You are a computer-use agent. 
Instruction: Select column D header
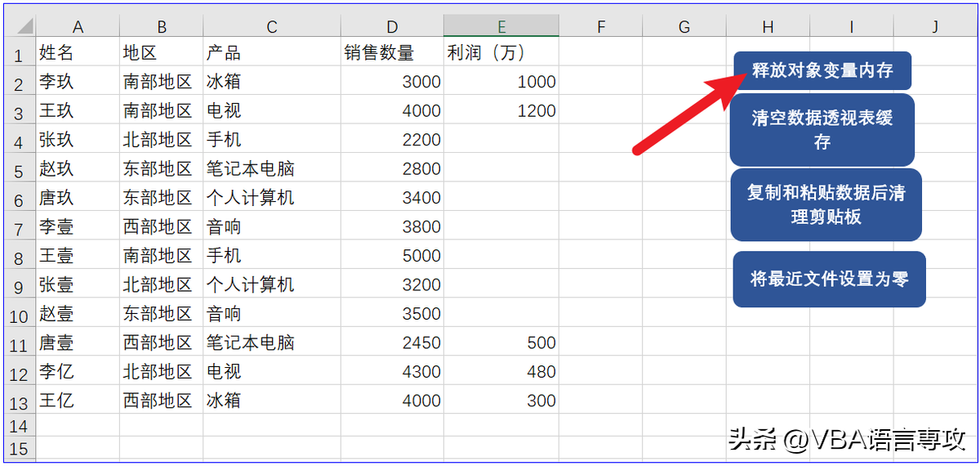[x=392, y=27]
